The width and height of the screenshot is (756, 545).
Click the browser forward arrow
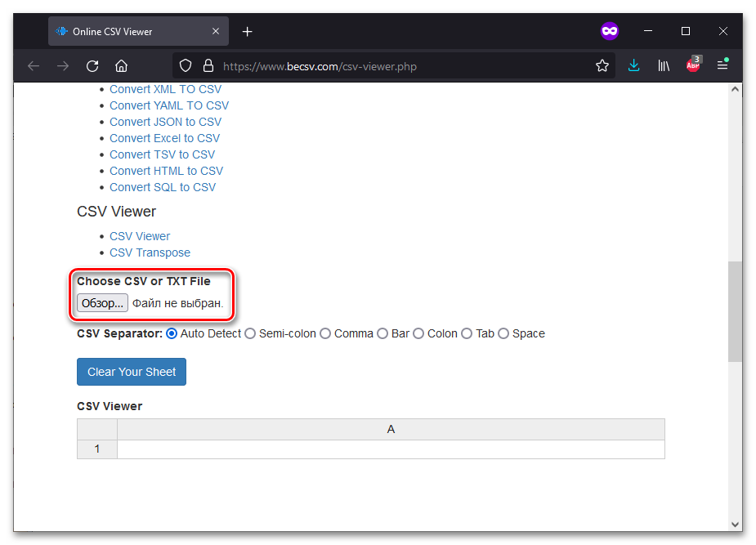click(x=63, y=66)
